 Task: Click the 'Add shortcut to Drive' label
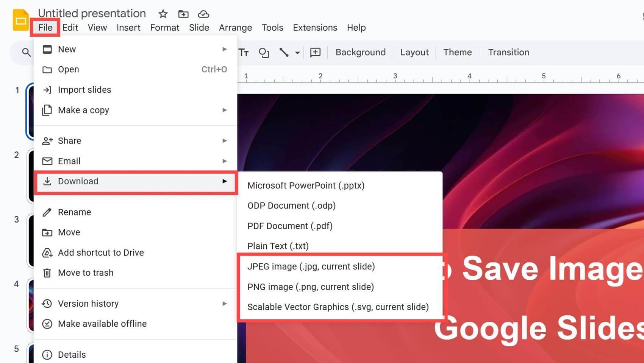coord(101,252)
